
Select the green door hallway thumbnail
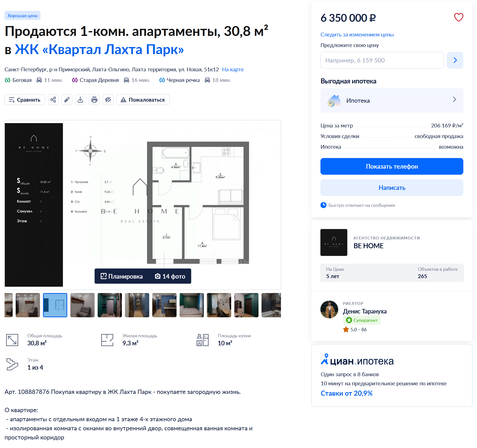(110, 305)
